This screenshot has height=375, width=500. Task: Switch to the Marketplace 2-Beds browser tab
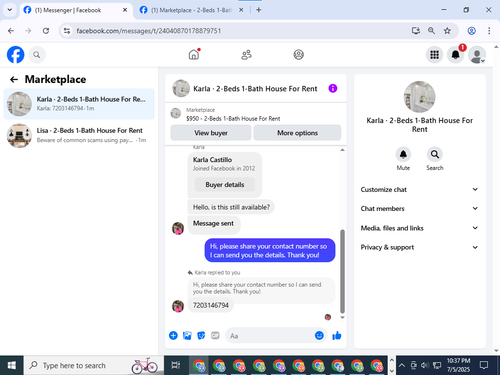click(x=191, y=10)
